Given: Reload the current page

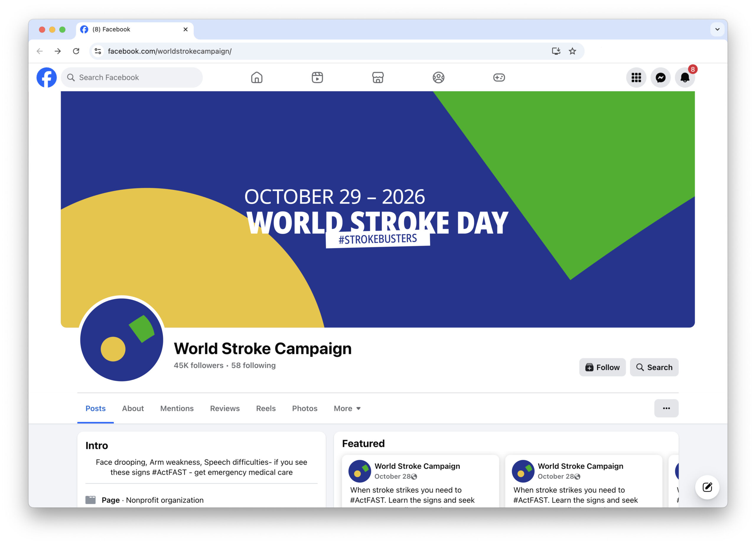Looking at the screenshot, I should pyautogui.click(x=76, y=51).
